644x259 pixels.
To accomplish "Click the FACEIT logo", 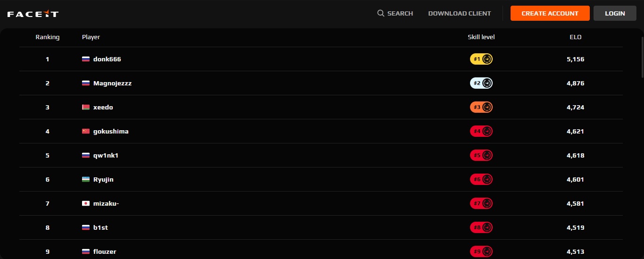I will click(x=33, y=14).
